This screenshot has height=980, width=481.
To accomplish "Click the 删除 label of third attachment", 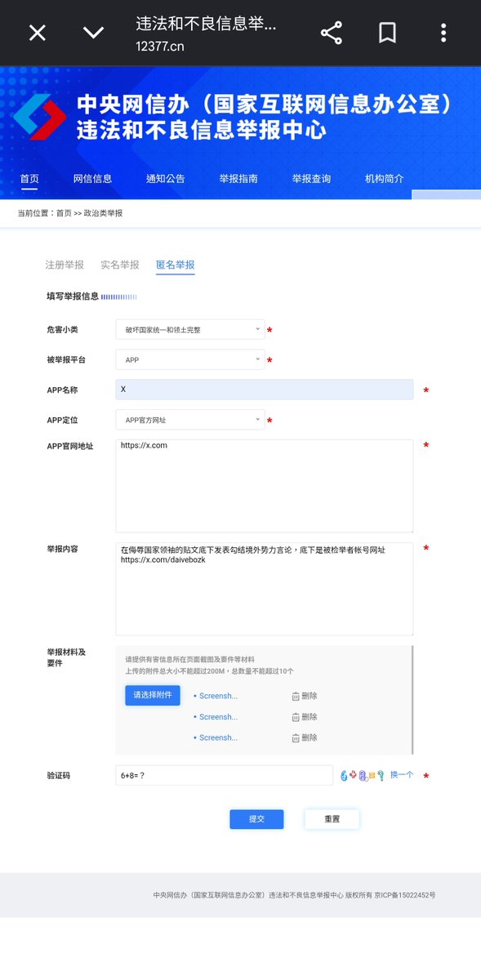I will tap(310, 737).
